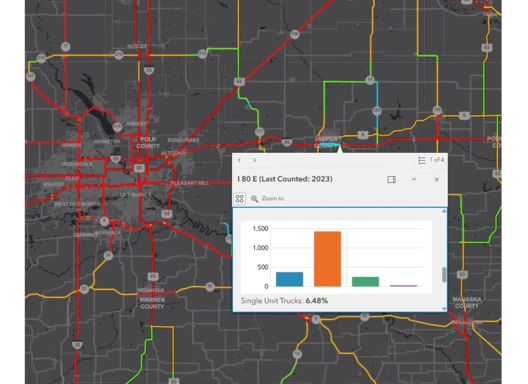
Task: Click the popup scroll down arrow
Action: 444,309
